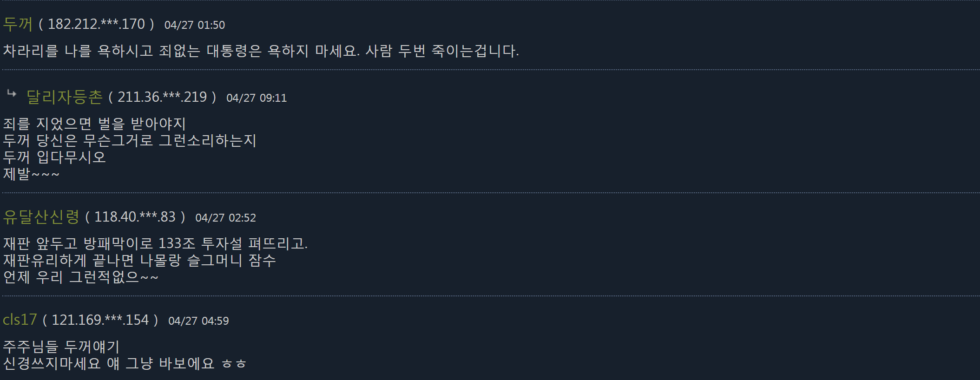This screenshot has height=380, width=980.
Task: Click the IP address 211.36.***.219
Action: tap(162, 97)
